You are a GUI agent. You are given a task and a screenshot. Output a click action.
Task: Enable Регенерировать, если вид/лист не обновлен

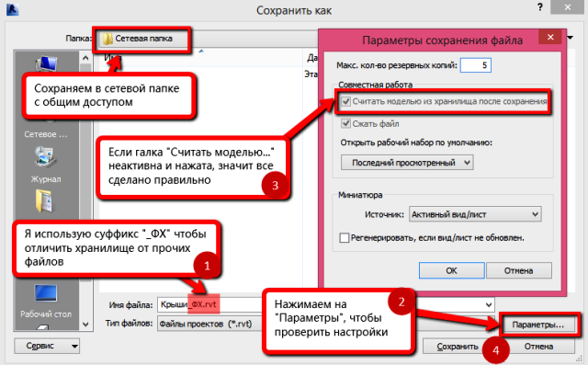[344, 238]
